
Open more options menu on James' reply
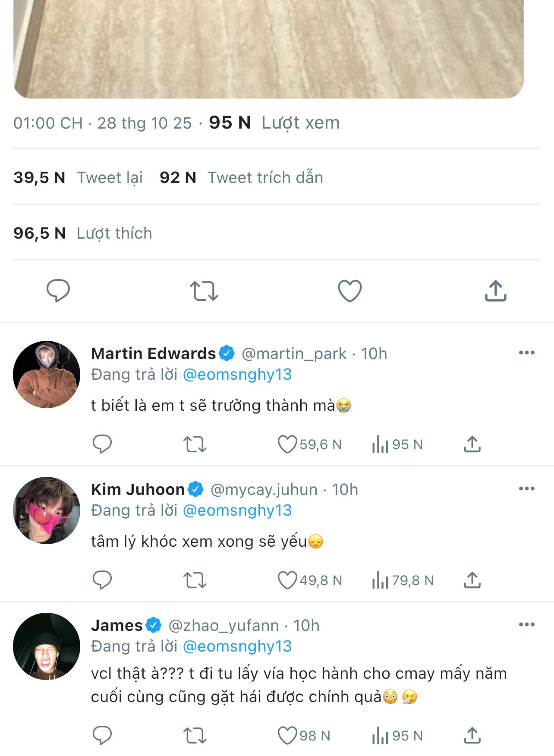tap(526, 625)
